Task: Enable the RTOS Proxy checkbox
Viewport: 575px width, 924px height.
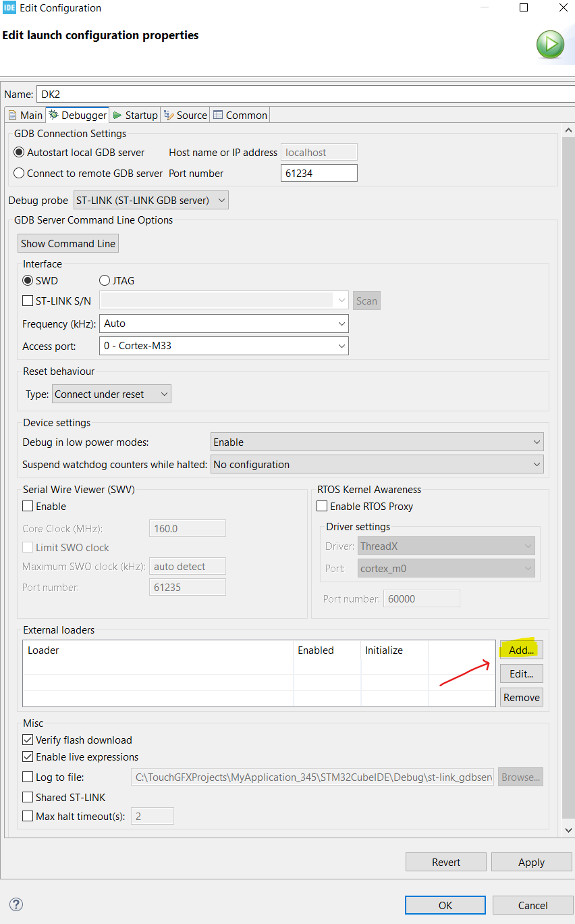Action: 321,506
